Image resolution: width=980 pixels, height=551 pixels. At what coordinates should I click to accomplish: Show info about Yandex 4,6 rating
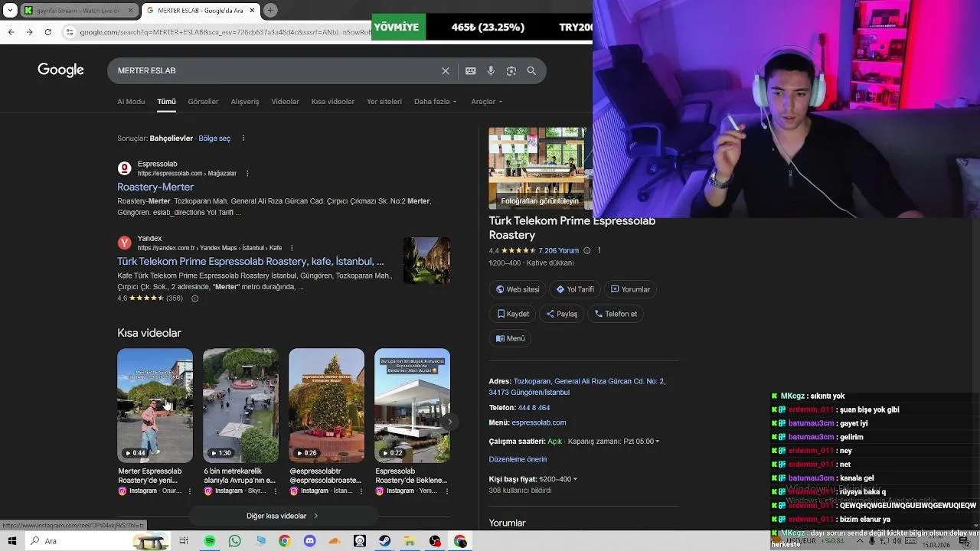coord(194,298)
